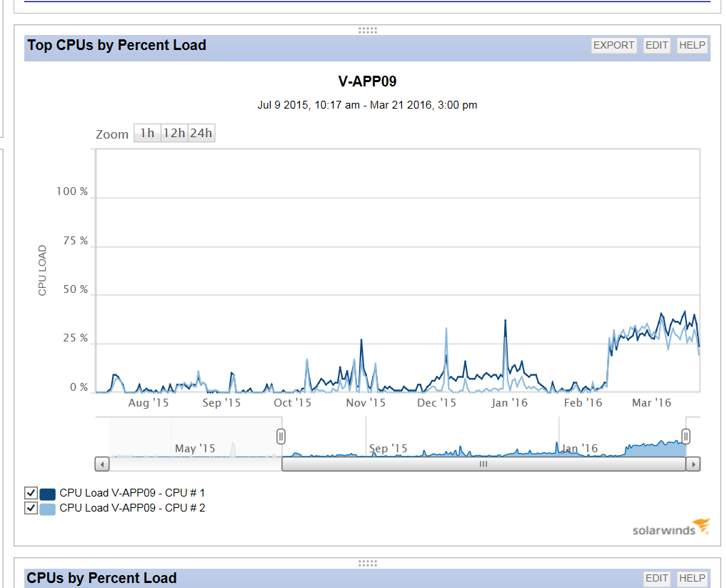Open HELP for Top CPUs by Percent Load
This screenshot has height=588, width=727.
692,46
